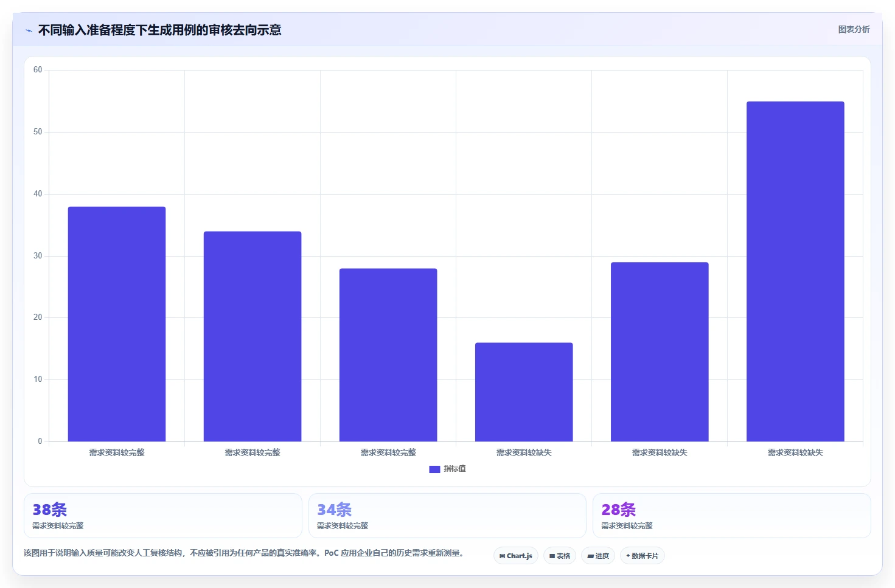Click the 进度 tag chip
895x588 pixels.
coord(598,556)
